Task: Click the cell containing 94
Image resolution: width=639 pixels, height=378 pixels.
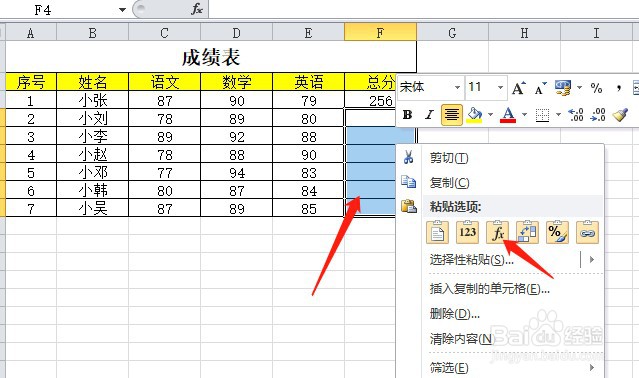Action: (236, 172)
